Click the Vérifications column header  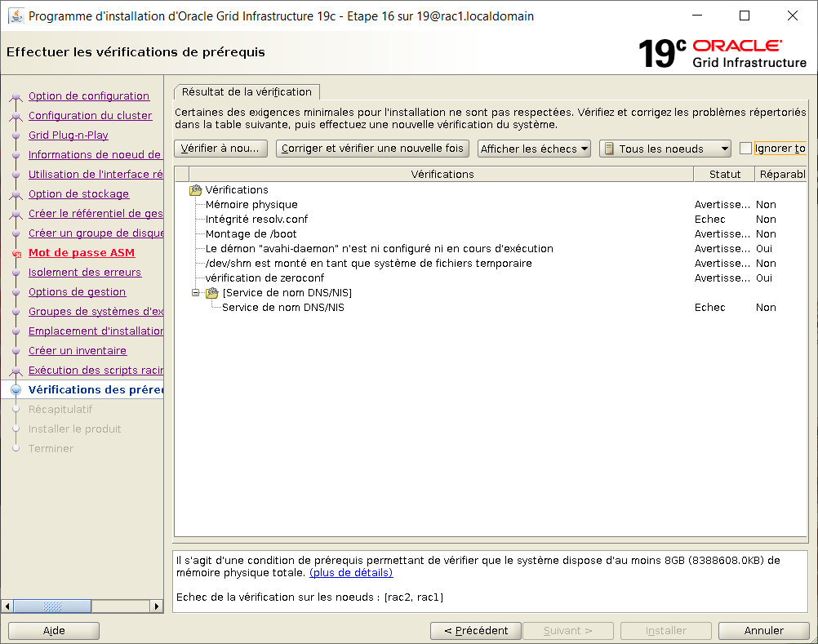442,174
